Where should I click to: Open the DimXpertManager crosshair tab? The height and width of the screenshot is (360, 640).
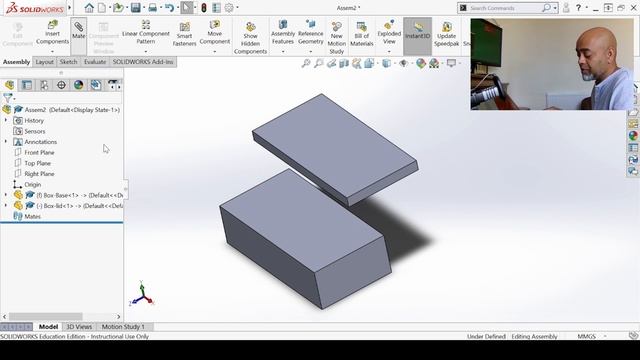pyautogui.click(x=61, y=85)
